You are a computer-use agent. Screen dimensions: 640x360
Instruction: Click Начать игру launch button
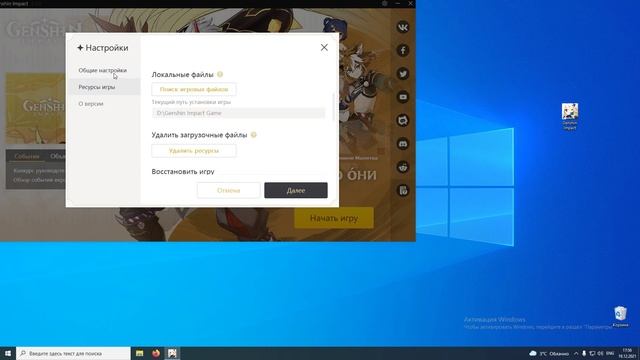[x=334, y=218]
